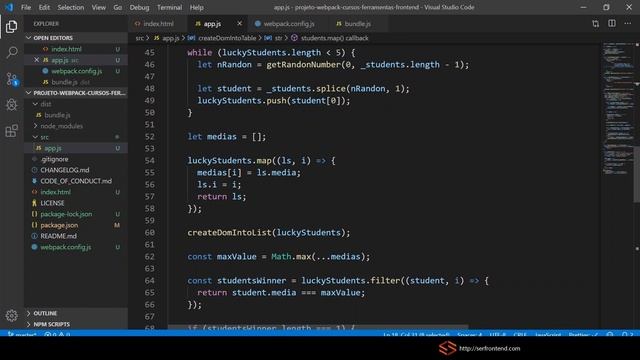640x360 pixels.
Task: Switch to the index.html tab
Action: tap(158, 24)
